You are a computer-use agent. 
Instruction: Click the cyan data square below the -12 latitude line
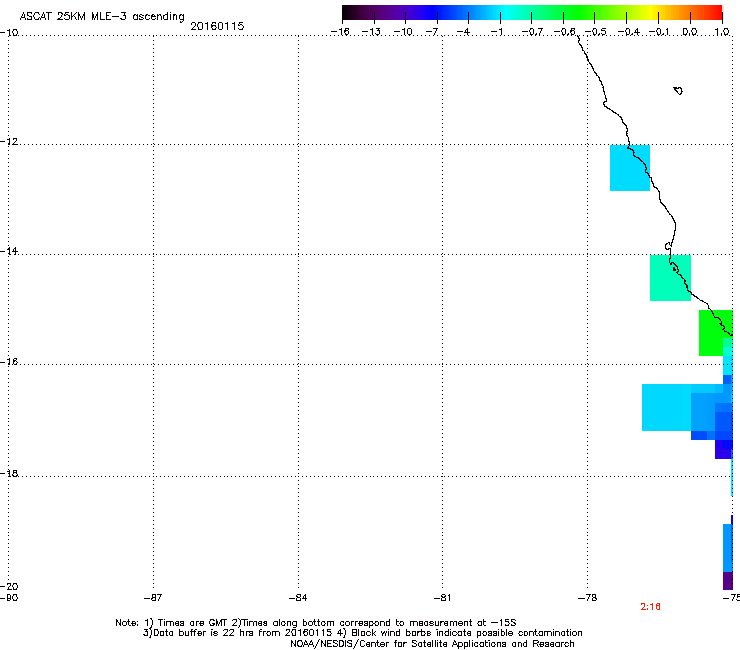[630, 168]
